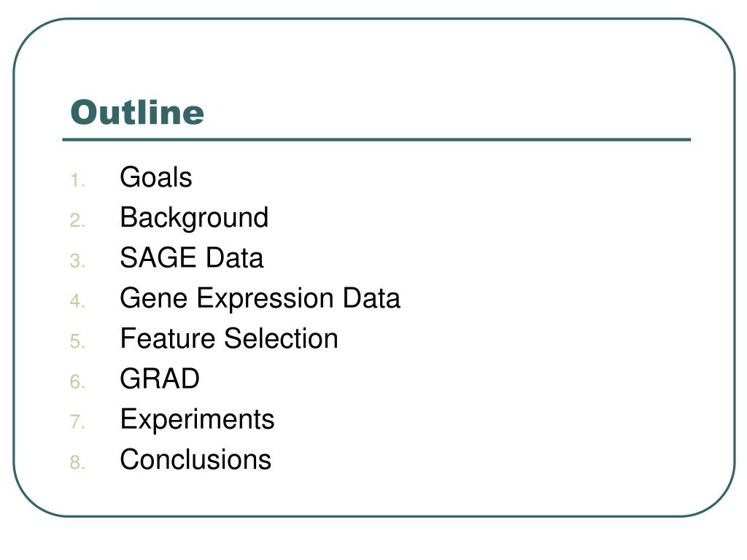
Task: Click the word Selection in Feature Selection
Action: [x=281, y=338]
